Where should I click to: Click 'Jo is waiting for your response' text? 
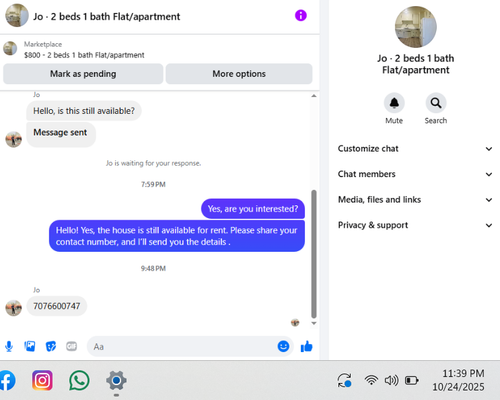point(153,163)
